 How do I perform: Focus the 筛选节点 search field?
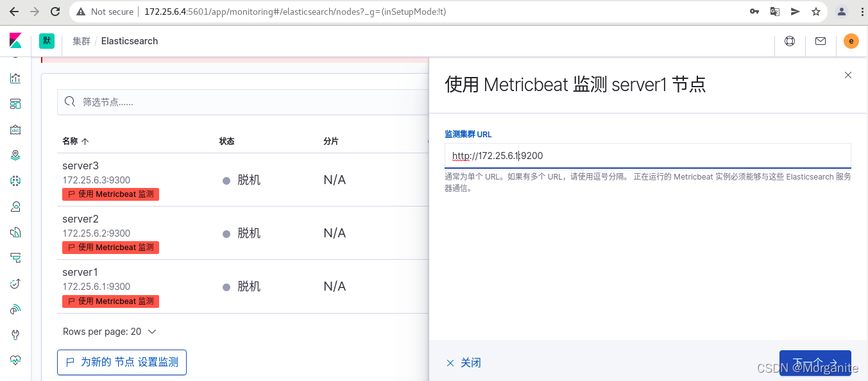[x=244, y=102]
